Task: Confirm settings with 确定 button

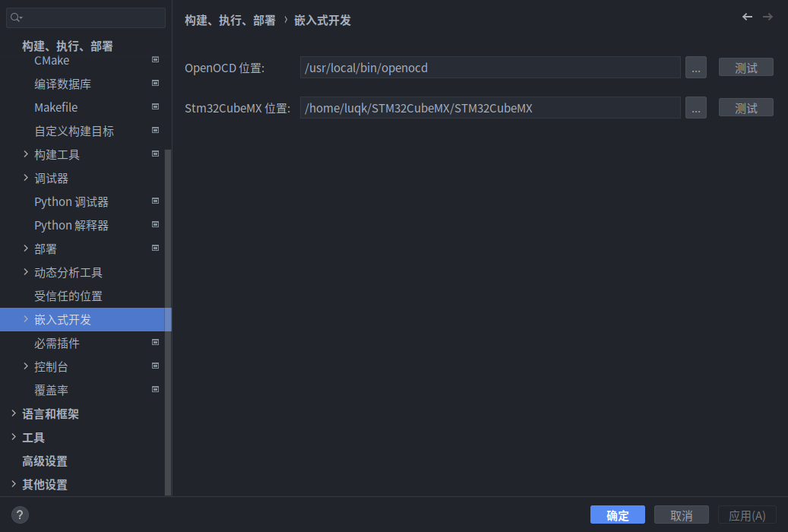Action: (617, 515)
